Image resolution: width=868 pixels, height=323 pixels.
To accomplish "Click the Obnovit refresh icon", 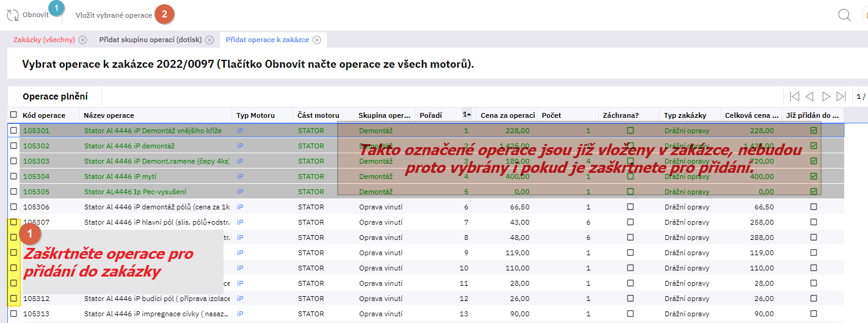I will coord(13,15).
